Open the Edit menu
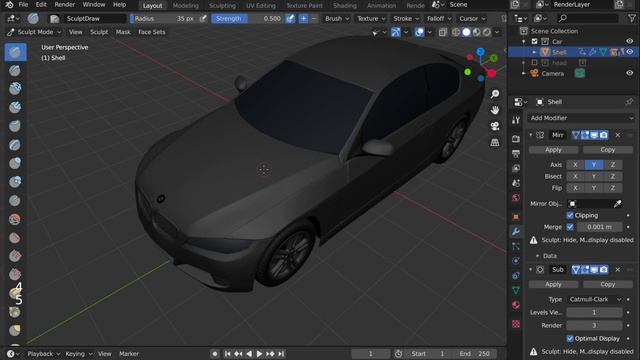The width and height of the screenshot is (640, 360). pyautogui.click(x=41, y=4)
